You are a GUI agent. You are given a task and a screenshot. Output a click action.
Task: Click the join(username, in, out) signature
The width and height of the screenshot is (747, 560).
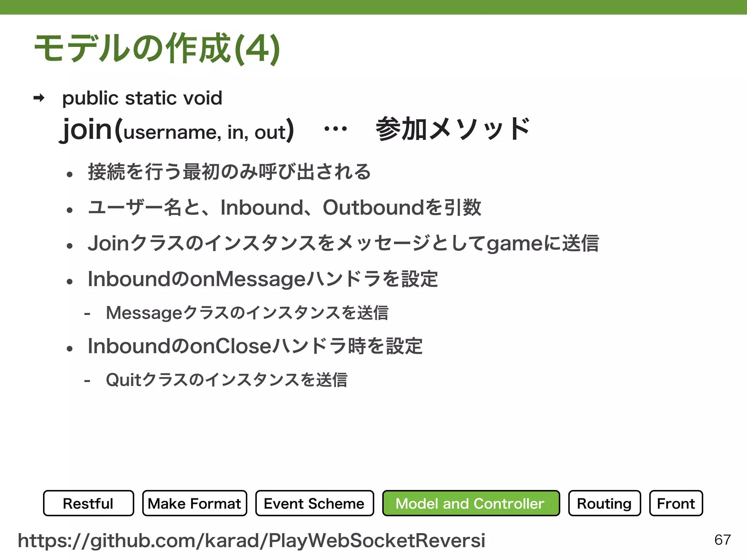[x=177, y=130]
